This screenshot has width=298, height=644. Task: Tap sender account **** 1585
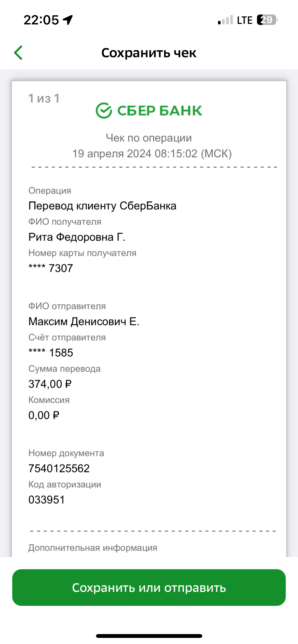point(51,353)
